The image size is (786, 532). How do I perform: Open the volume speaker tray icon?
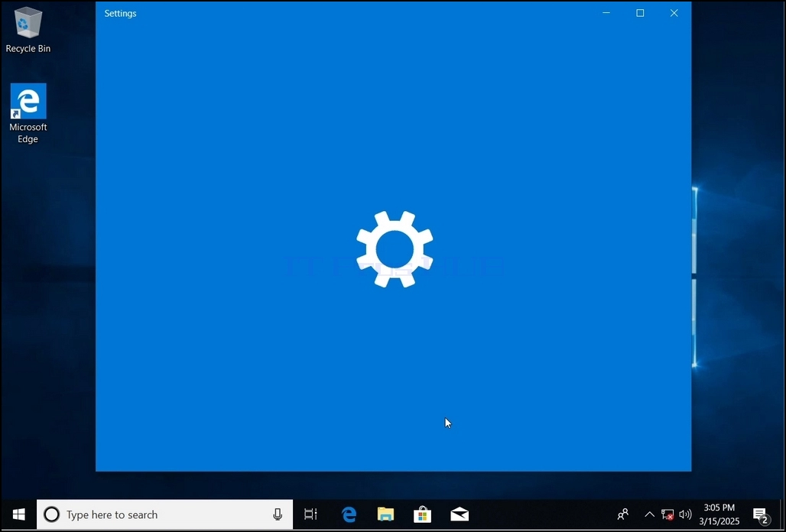pos(685,514)
